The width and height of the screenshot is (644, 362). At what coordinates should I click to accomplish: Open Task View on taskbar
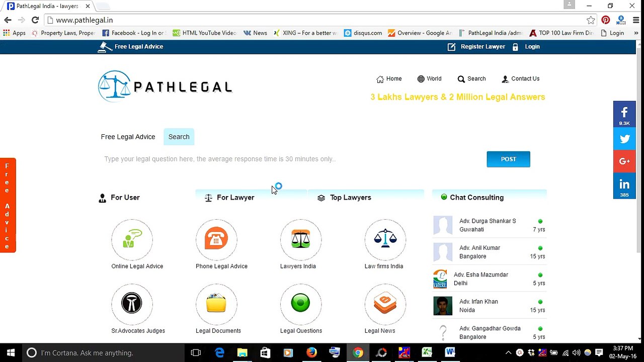pyautogui.click(x=196, y=353)
